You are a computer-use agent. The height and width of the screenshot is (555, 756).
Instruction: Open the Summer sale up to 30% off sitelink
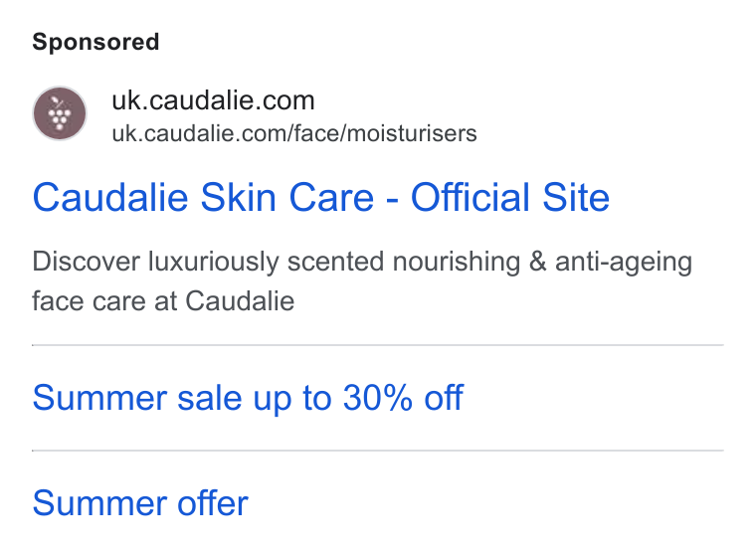(248, 398)
